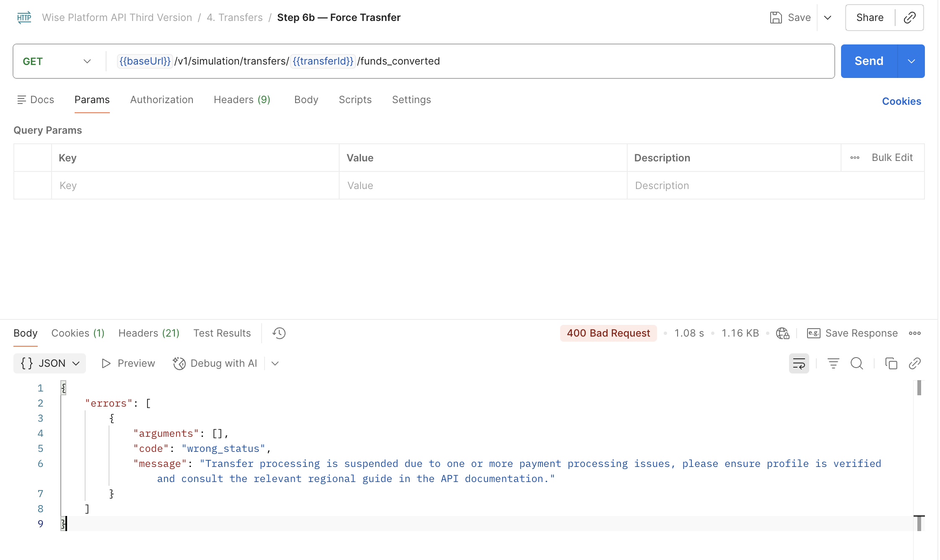The image size is (940, 560).
Task: Click the {{transferId}} variable in URL
Action: pos(323,61)
